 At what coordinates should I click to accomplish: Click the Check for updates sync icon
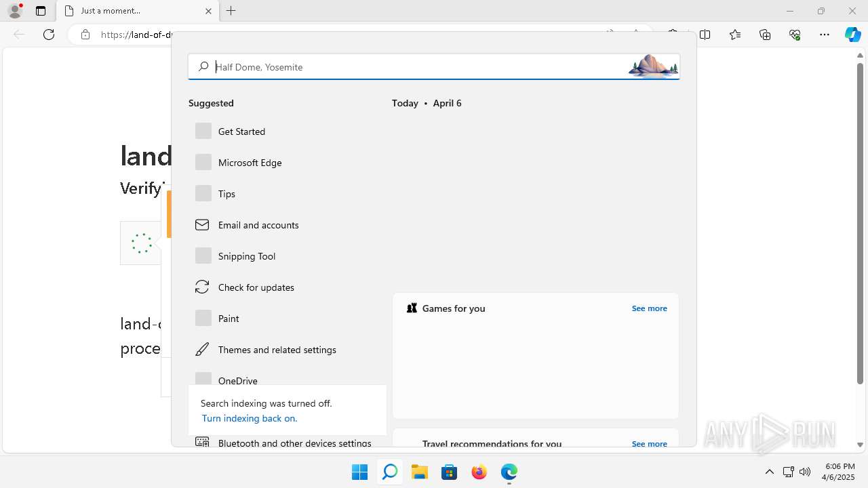(202, 287)
